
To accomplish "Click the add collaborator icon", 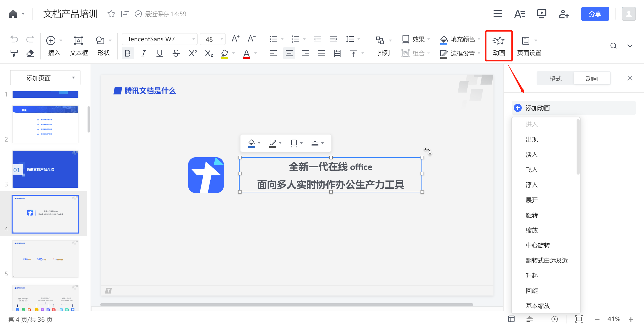I will pos(564,14).
